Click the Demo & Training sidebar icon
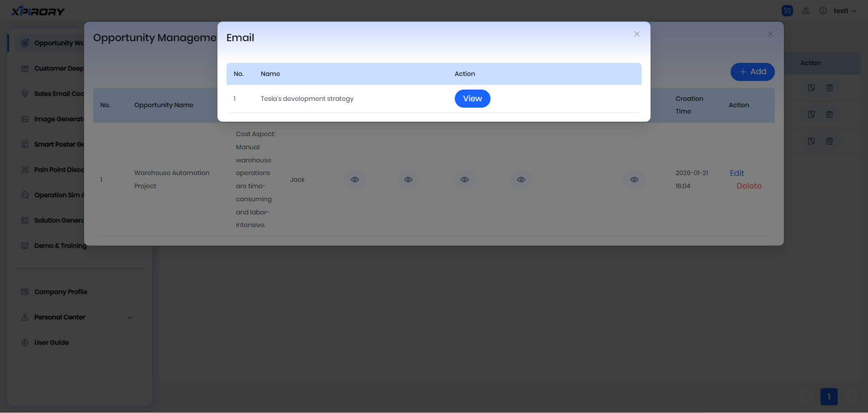The width and height of the screenshot is (868, 413). coord(25,246)
